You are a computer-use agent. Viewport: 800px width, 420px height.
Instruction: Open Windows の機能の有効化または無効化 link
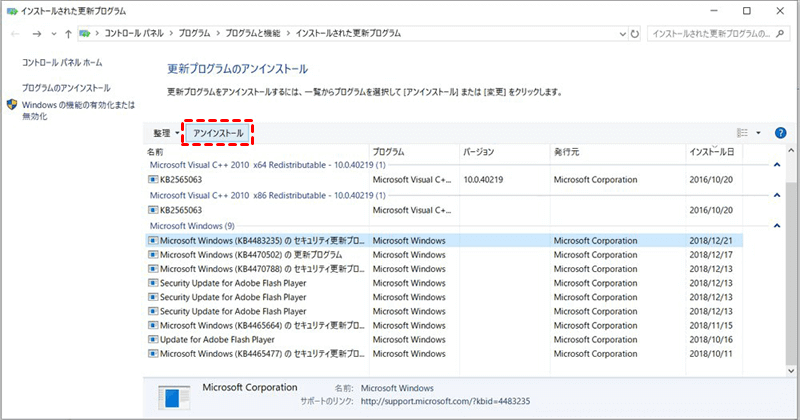coord(78,110)
